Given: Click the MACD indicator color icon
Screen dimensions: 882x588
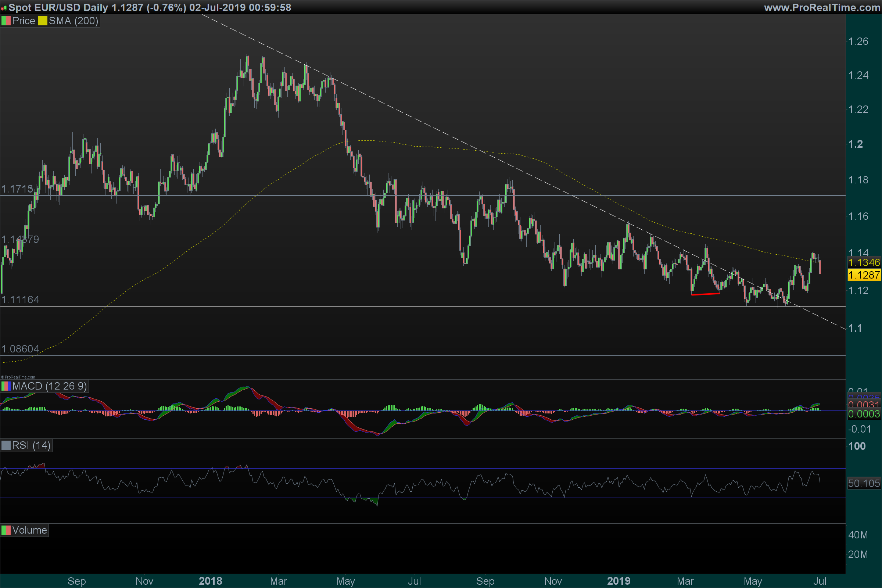Looking at the screenshot, I should tap(6, 386).
